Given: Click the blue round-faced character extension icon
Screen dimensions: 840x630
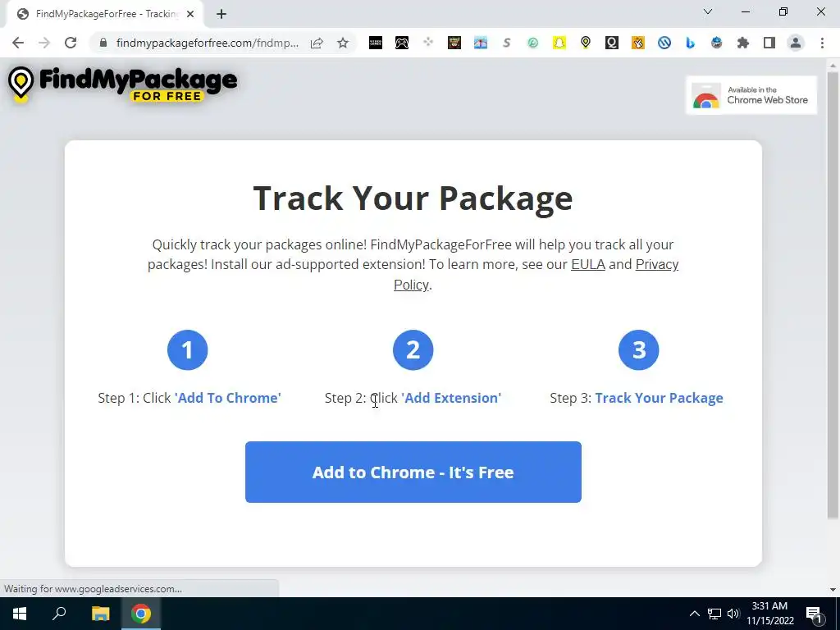Looking at the screenshot, I should (x=717, y=43).
